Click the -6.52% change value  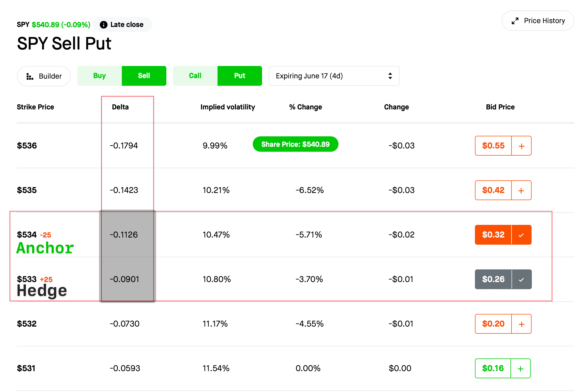click(310, 190)
